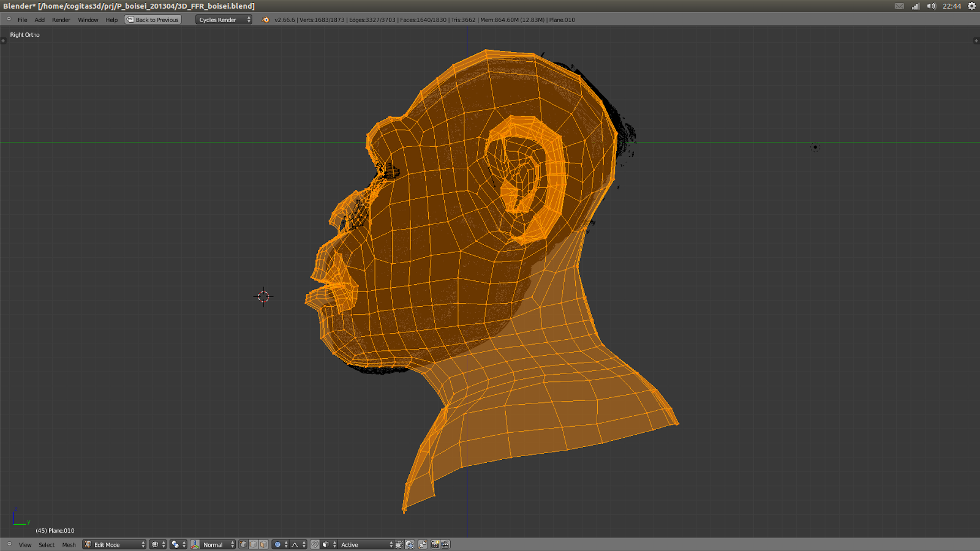
Task: Open the View menu in viewport header
Action: click(24, 544)
